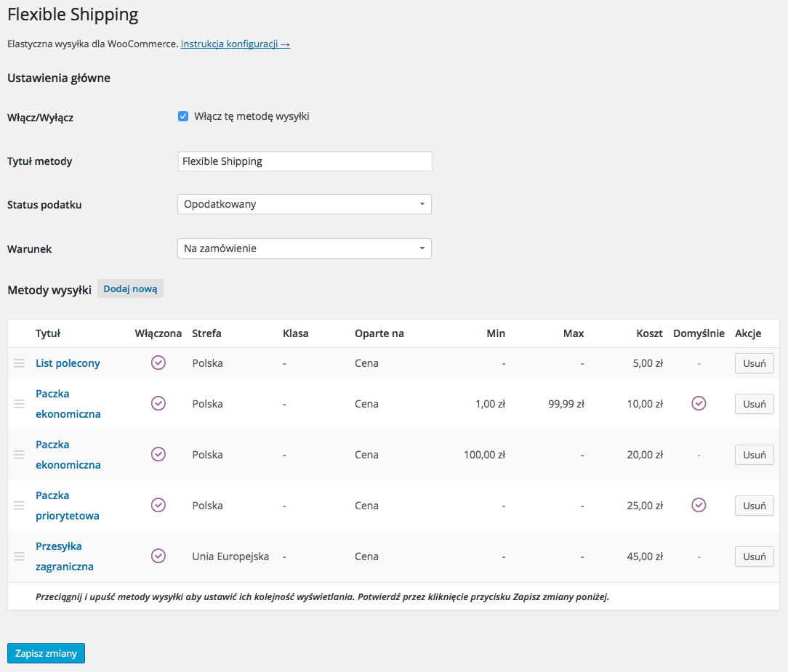Open 'Paczka priorytetowa' method link

68,505
